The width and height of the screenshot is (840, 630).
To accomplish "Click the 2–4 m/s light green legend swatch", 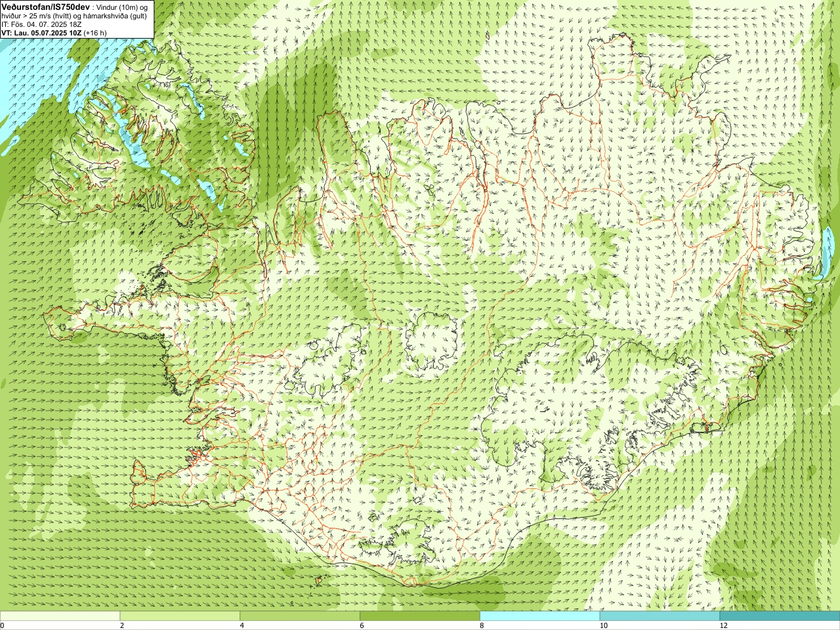I will pyautogui.click(x=180, y=616).
